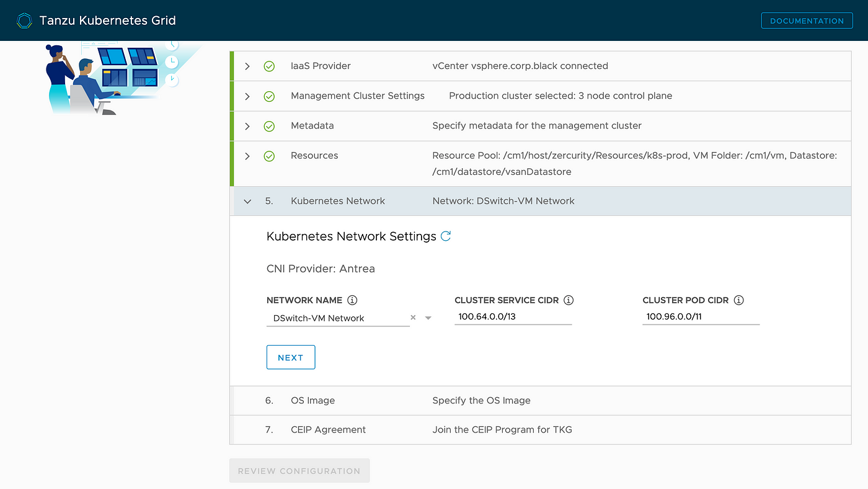Click the 'Kubernetes Network Settings' heading
The width and height of the screenshot is (868, 489).
[352, 236]
